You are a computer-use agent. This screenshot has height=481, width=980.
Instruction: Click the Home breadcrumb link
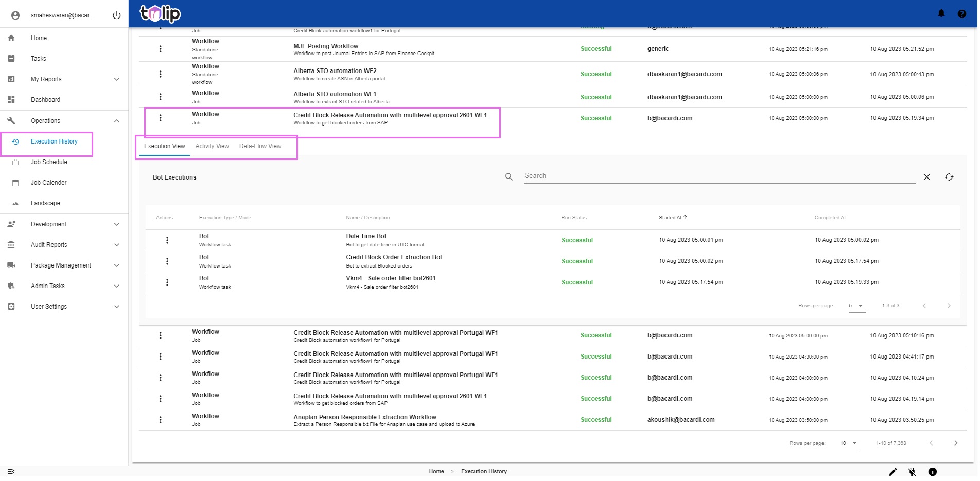[x=436, y=471]
